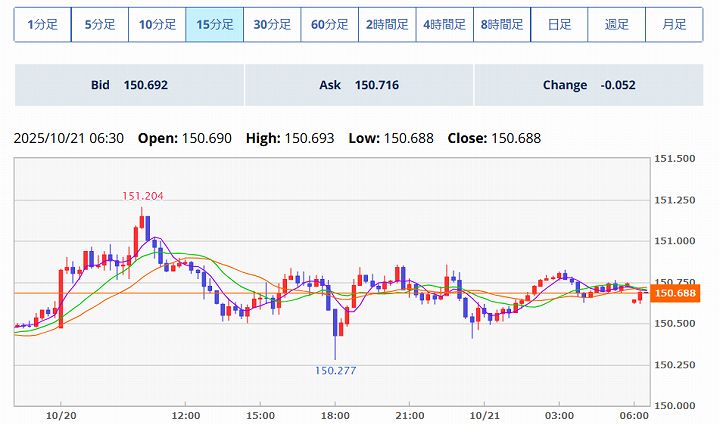Switch to the 週足 weekly chart
Viewport: 720px width, 425px height.
[616, 24]
